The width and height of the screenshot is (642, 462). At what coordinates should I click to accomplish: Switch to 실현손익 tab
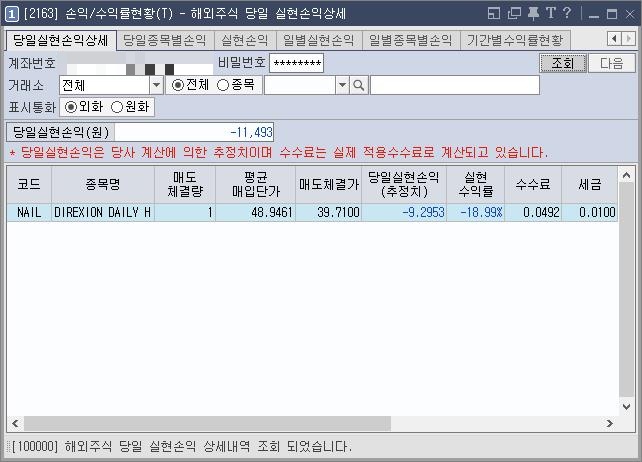click(245, 41)
